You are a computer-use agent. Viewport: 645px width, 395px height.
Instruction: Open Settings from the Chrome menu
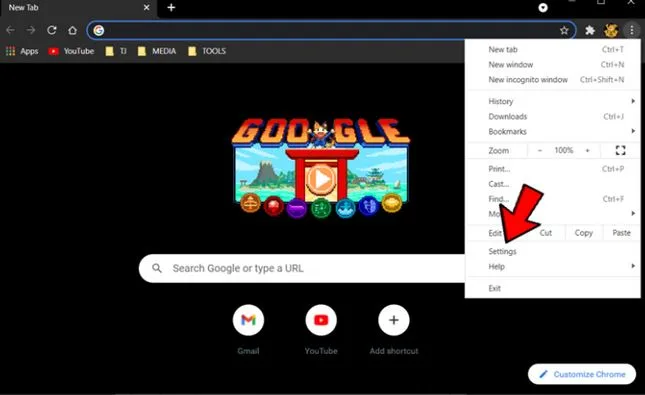coord(552,251)
